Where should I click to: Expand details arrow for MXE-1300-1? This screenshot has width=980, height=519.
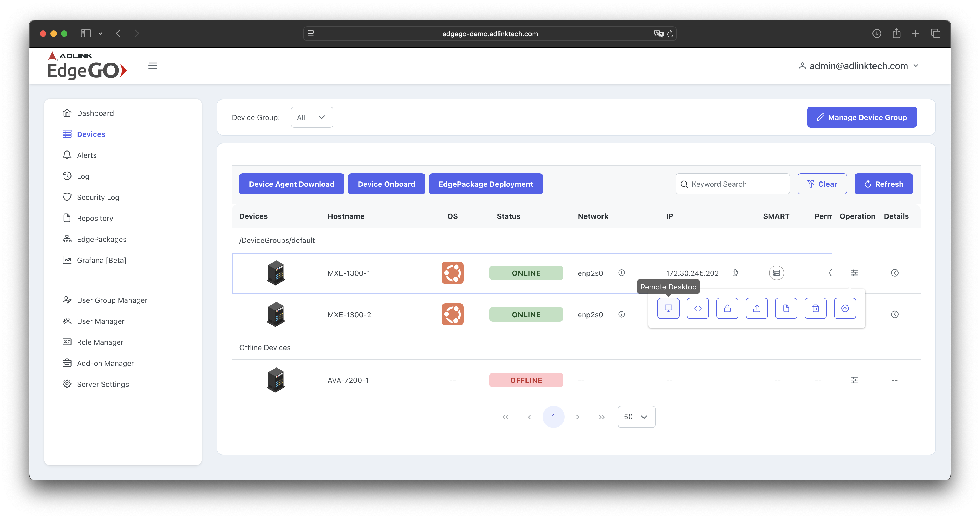(894, 273)
